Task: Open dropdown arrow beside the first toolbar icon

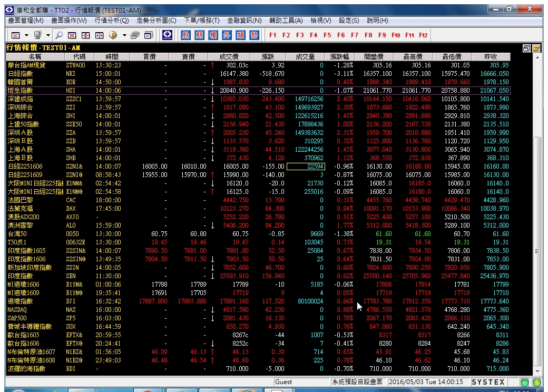Action: coord(26,35)
